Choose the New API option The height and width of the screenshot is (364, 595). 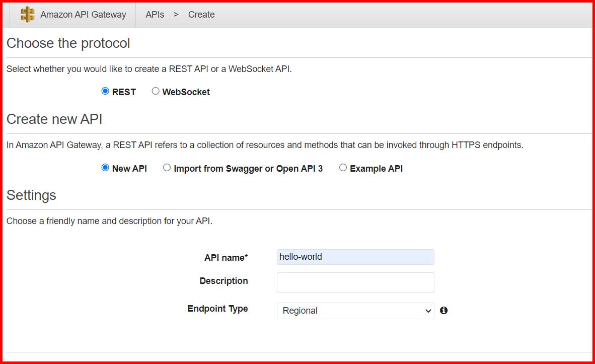tap(106, 168)
